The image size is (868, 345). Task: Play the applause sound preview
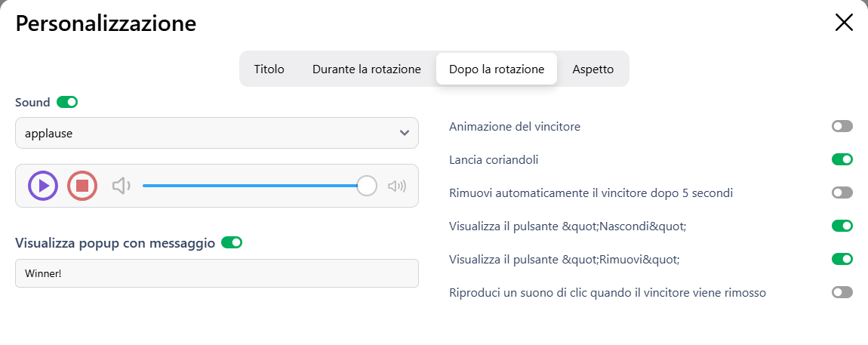43,186
